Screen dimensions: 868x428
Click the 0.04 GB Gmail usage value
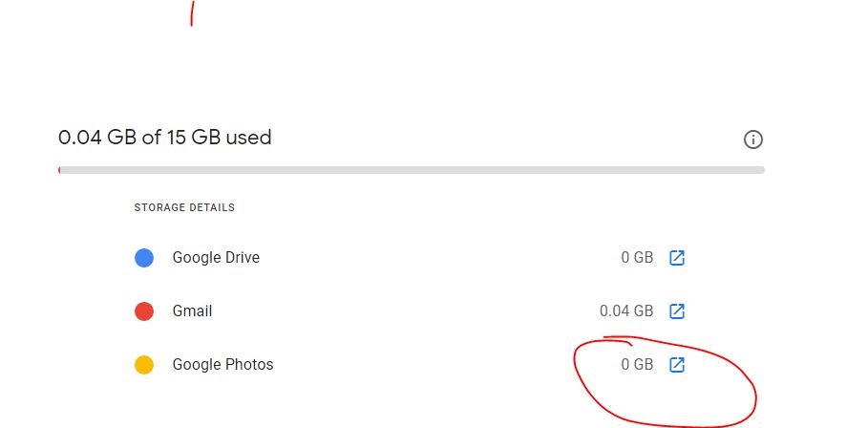click(626, 311)
